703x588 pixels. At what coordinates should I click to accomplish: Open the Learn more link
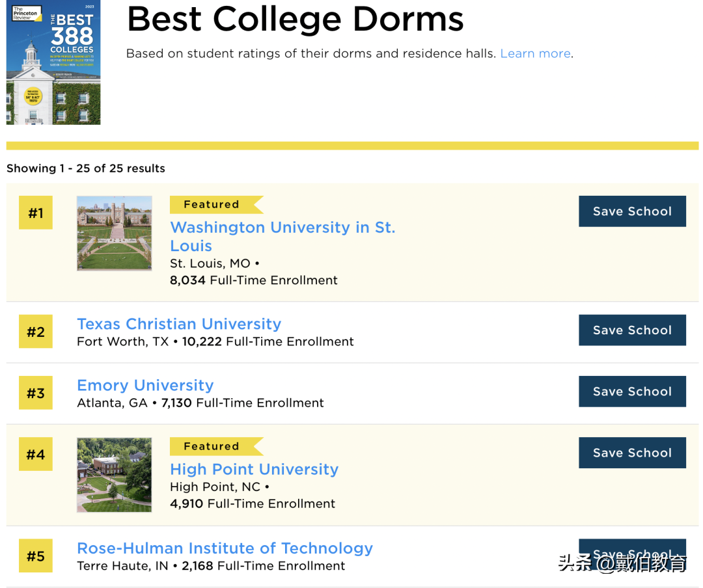pyautogui.click(x=535, y=53)
